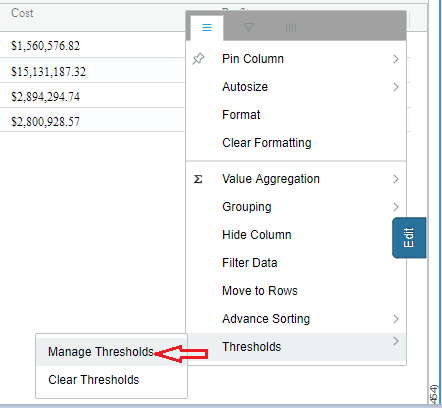Switch to the filter funnel tab

pyautogui.click(x=249, y=27)
